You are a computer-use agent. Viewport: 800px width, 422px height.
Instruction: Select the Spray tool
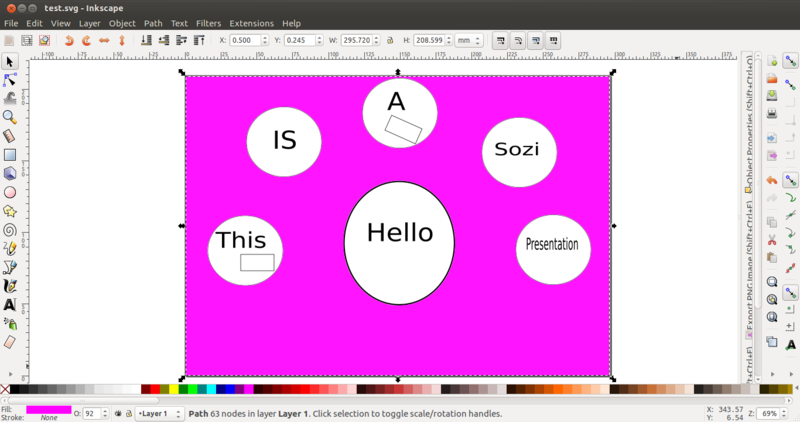[x=10, y=324]
